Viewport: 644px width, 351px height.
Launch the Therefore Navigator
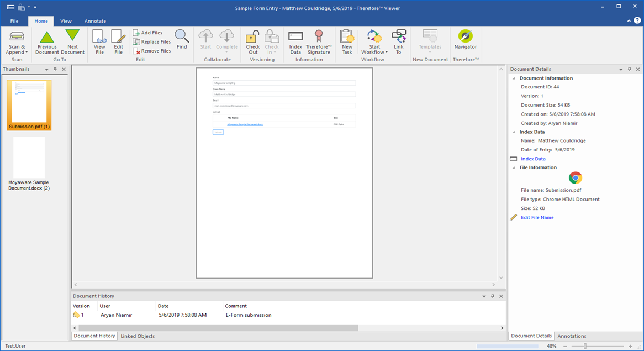[465, 41]
